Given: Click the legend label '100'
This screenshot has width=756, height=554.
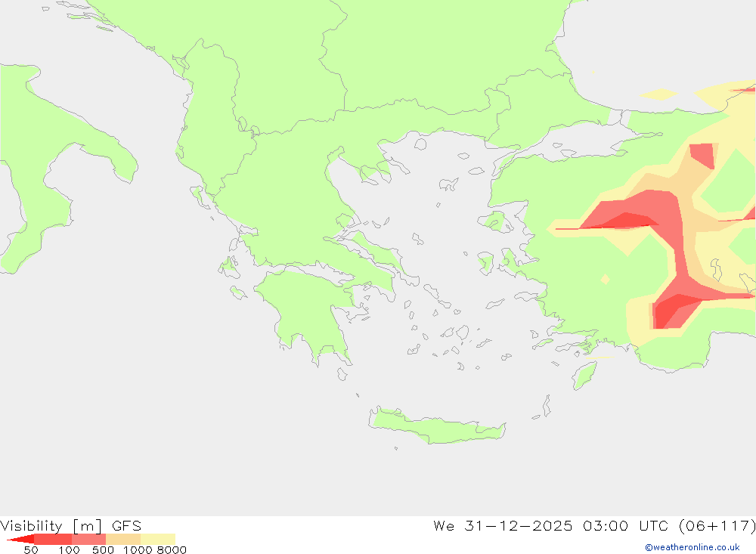Looking at the screenshot, I should tap(69, 550).
